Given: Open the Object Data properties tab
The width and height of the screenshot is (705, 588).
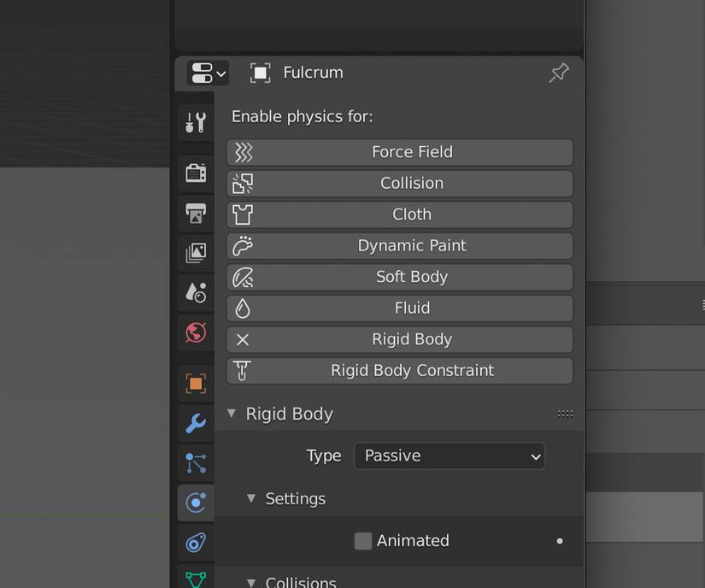Looking at the screenshot, I should [x=196, y=579].
